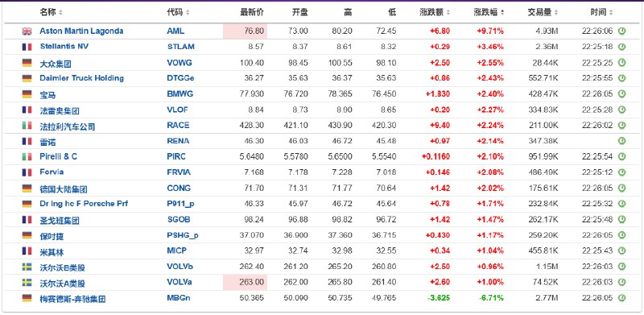Open the 沃尔沃B类股 stock link

(x=63, y=267)
